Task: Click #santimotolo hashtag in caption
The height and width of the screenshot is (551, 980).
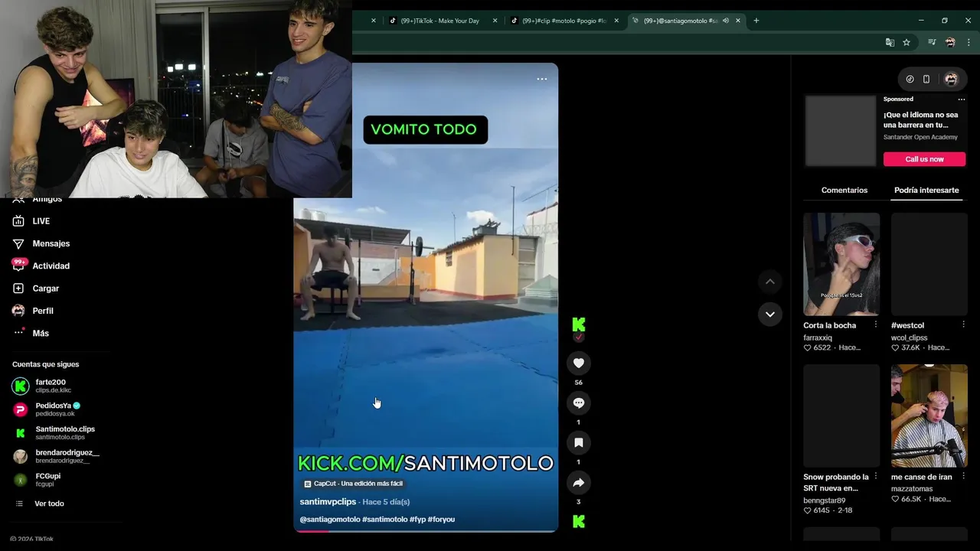Action: click(x=385, y=520)
